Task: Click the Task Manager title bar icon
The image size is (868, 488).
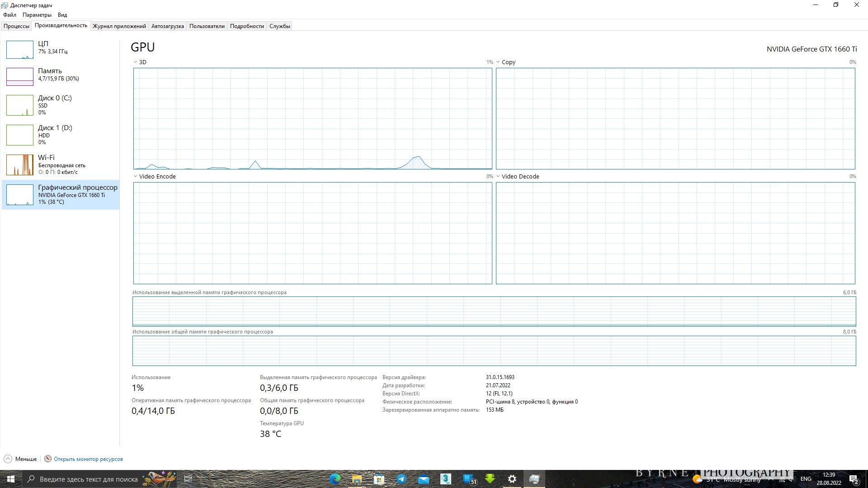Action: click(x=5, y=5)
